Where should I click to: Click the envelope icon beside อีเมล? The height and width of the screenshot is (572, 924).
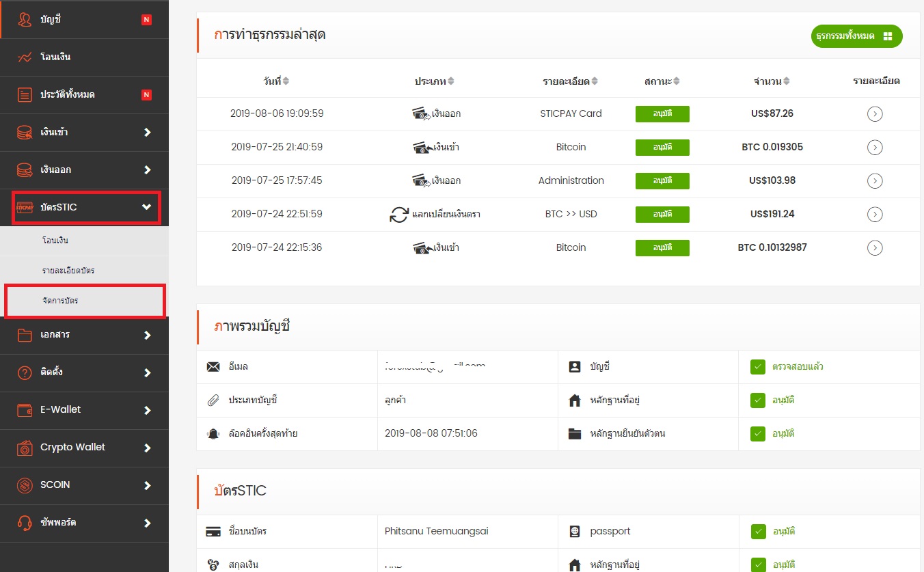[x=213, y=367]
